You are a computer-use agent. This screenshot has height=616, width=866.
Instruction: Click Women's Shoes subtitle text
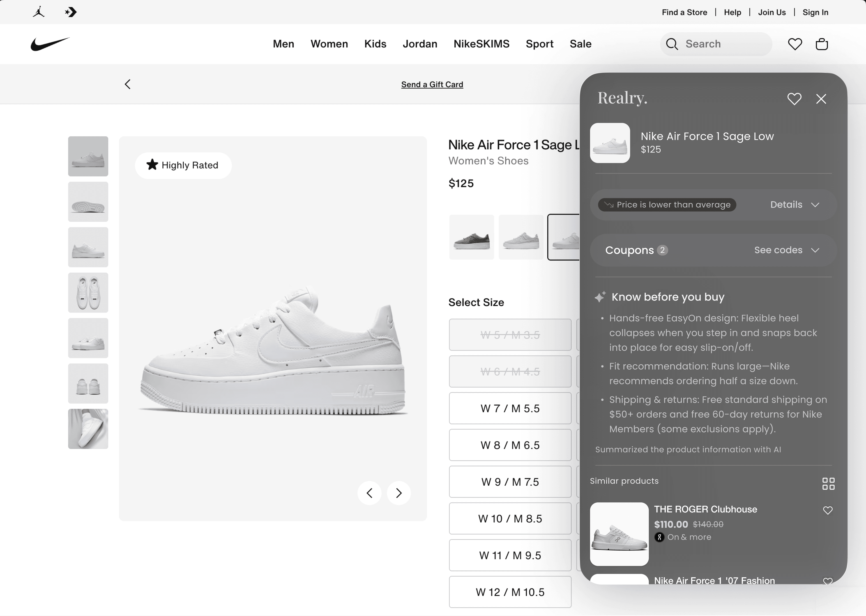tap(488, 161)
